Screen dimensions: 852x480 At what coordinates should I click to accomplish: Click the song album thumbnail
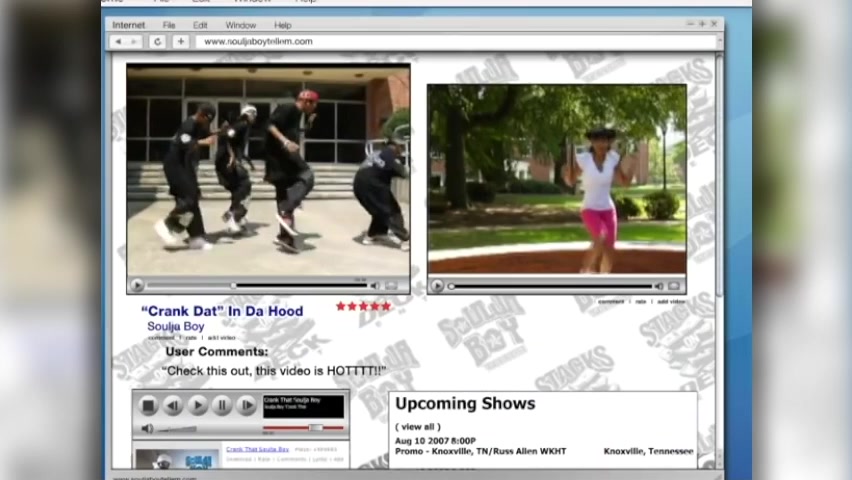click(x=177, y=459)
